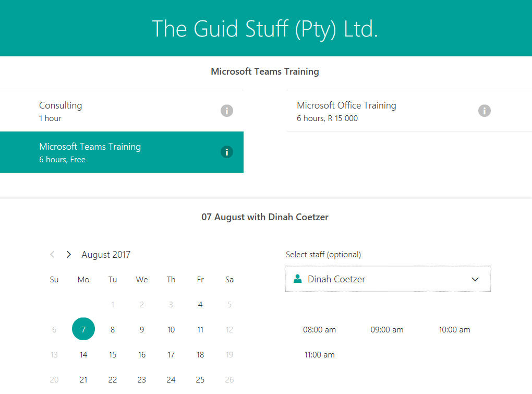The height and width of the screenshot is (394, 532).
Task: Open Dinah Coetzer staff combo box
Action: (x=388, y=279)
